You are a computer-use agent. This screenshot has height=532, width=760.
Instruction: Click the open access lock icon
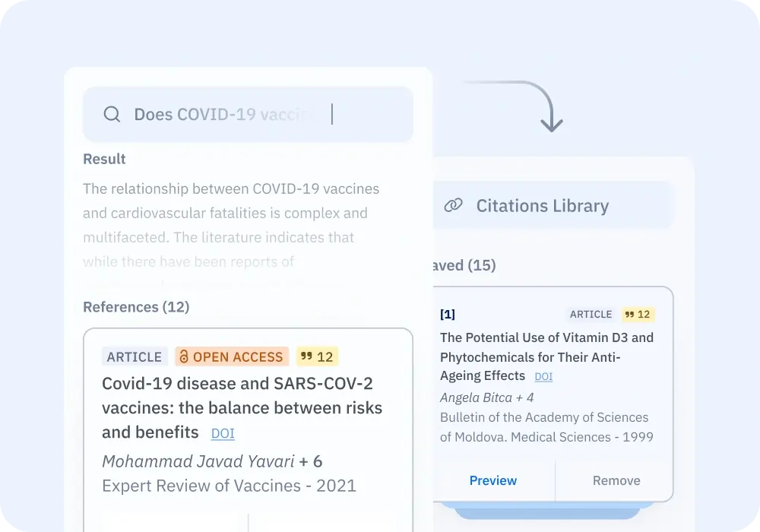click(183, 357)
